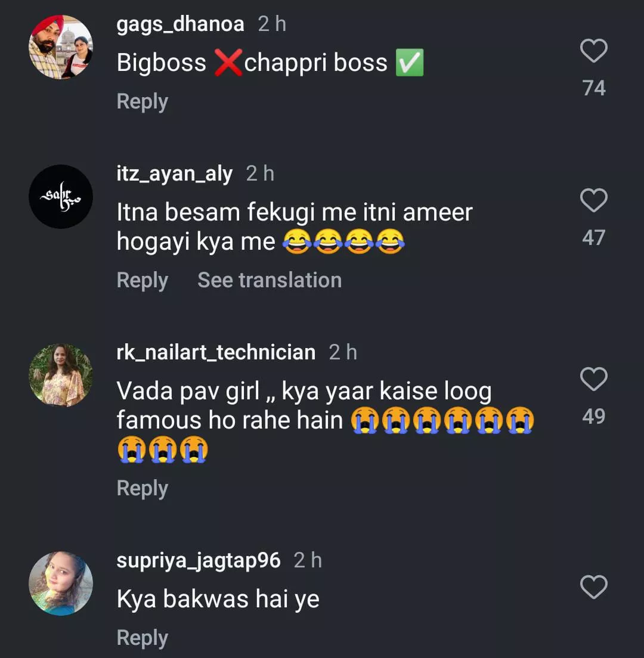The image size is (644, 658).
Task: Tap the heart on itz_ayan_aly's comment
Action: tap(594, 201)
